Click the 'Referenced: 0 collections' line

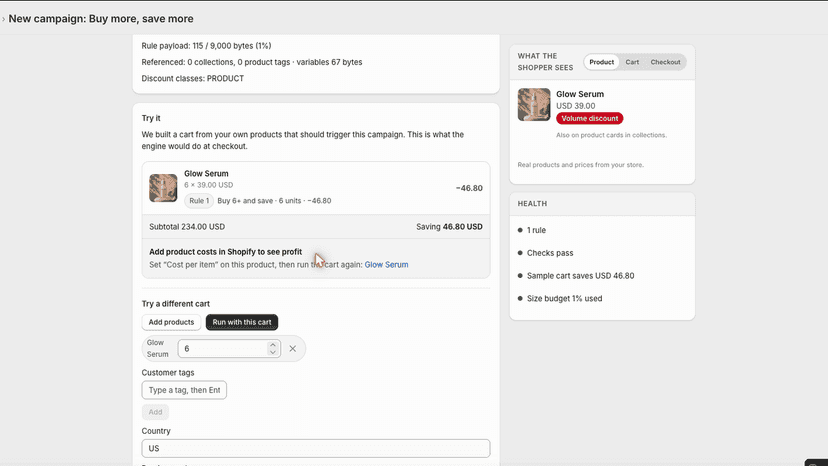252,62
